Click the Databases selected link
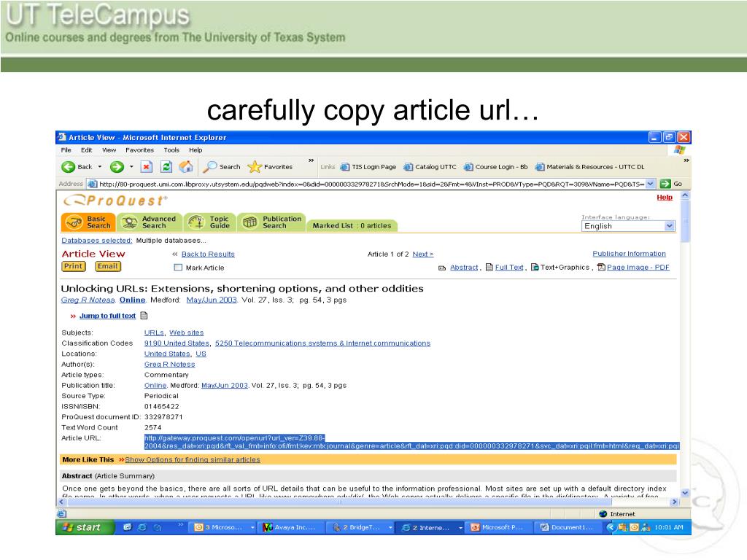747x560 pixels. (x=97, y=241)
